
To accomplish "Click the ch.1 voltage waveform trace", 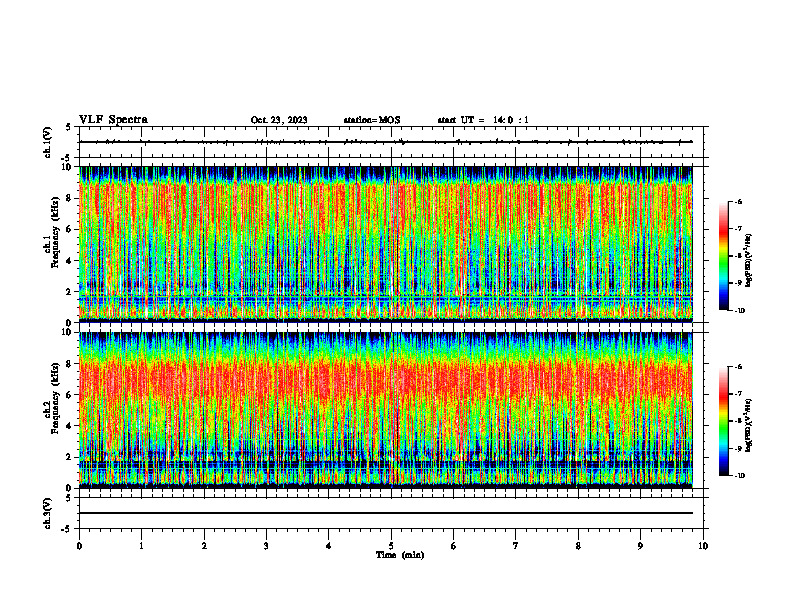I will pyautogui.click(x=386, y=142).
